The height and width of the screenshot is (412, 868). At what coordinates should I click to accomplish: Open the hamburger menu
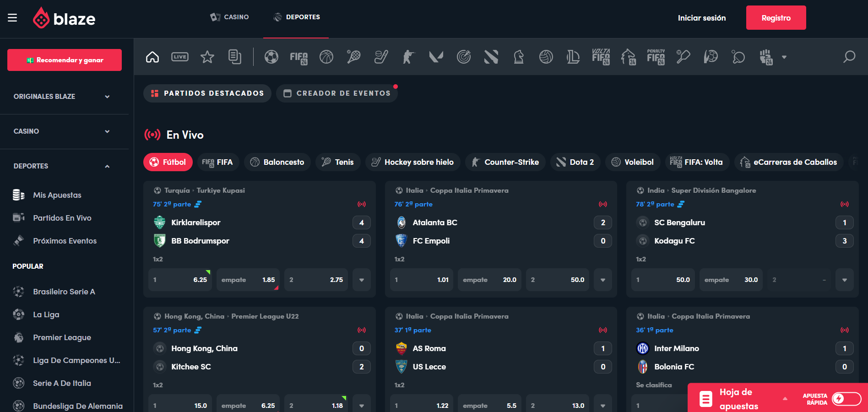pos(12,18)
